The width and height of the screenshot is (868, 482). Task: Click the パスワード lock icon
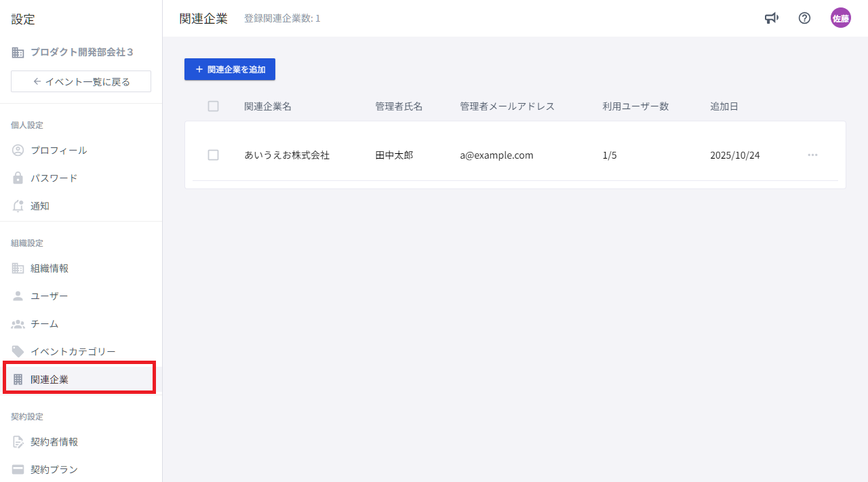[18, 178]
